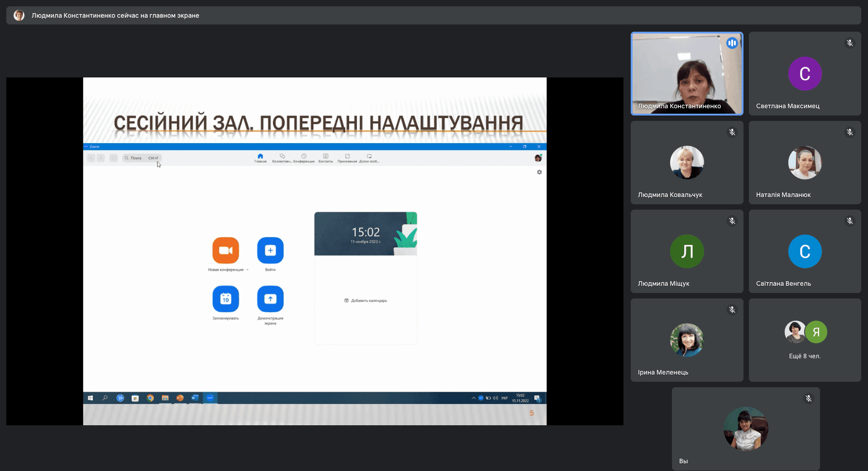Click the muted mic icon on the Вы tile
Screen dimensions: 868x471
pos(809,399)
